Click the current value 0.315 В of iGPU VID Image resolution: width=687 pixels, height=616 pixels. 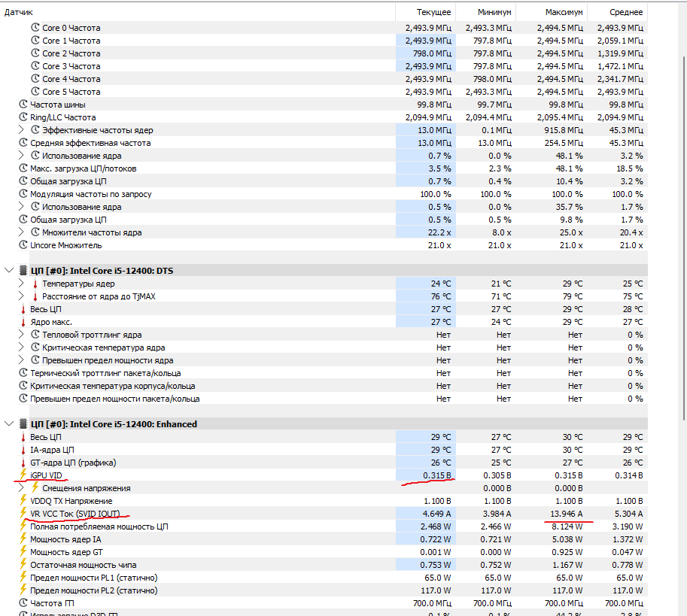click(437, 475)
